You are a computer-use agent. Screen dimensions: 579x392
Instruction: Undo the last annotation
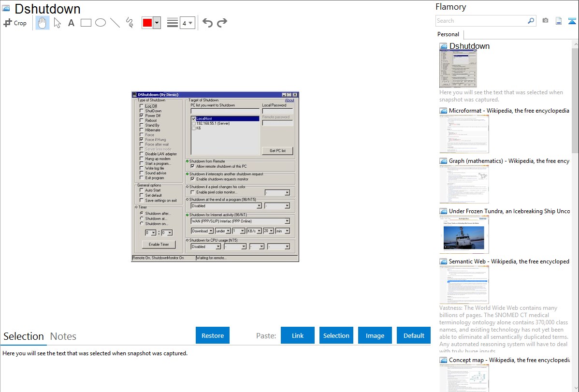tap(207, 23)
